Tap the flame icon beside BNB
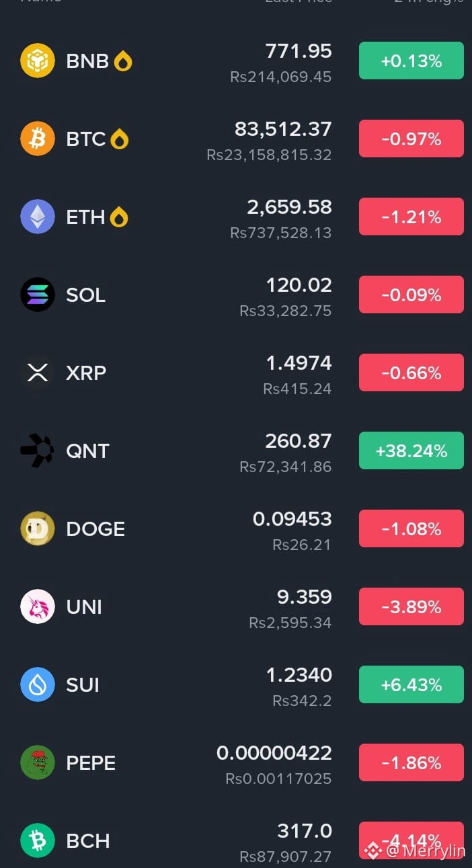Image resolution: width=472 pixels, height=868 pixels. 123,61
